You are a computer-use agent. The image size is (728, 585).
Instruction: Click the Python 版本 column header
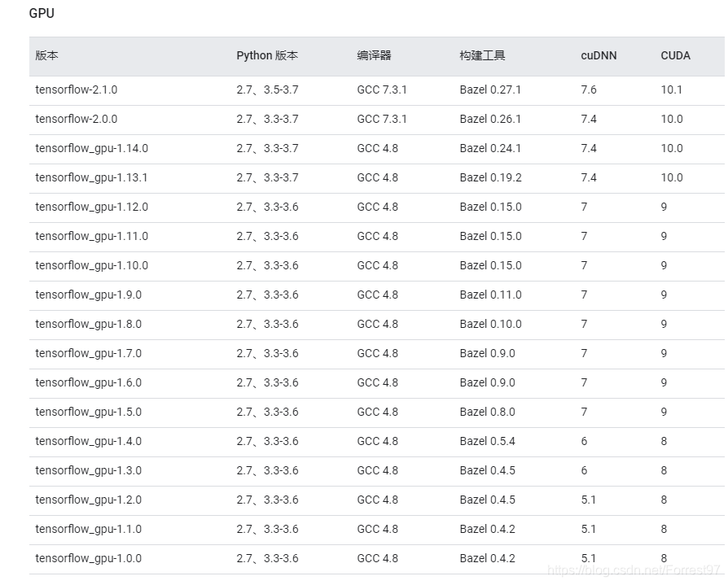point(267,55)
